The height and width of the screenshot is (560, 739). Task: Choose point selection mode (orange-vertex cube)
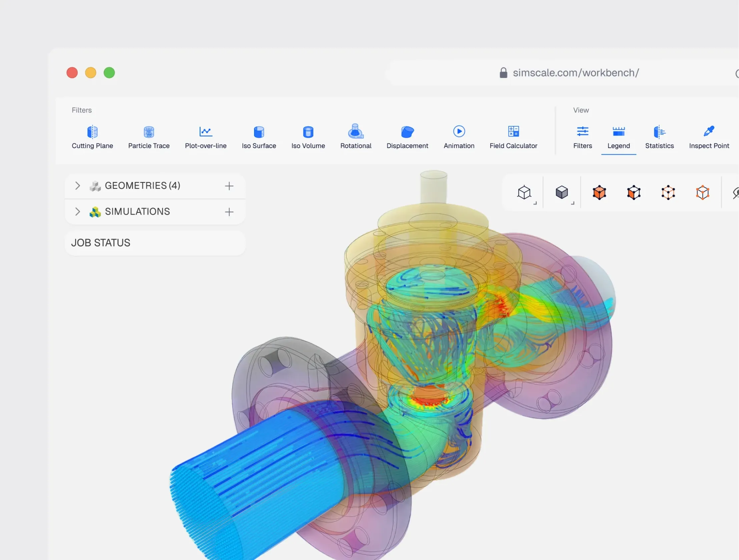click(x=703, y=193)
